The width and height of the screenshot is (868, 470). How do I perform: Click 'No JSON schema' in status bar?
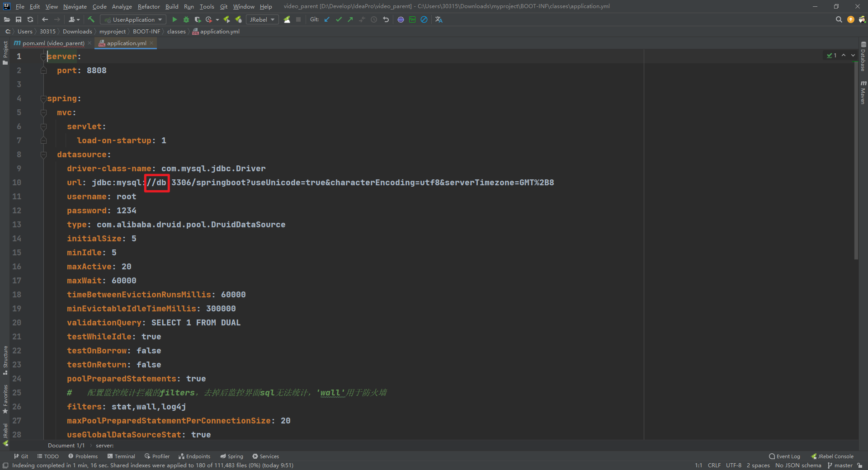point(798,465)
